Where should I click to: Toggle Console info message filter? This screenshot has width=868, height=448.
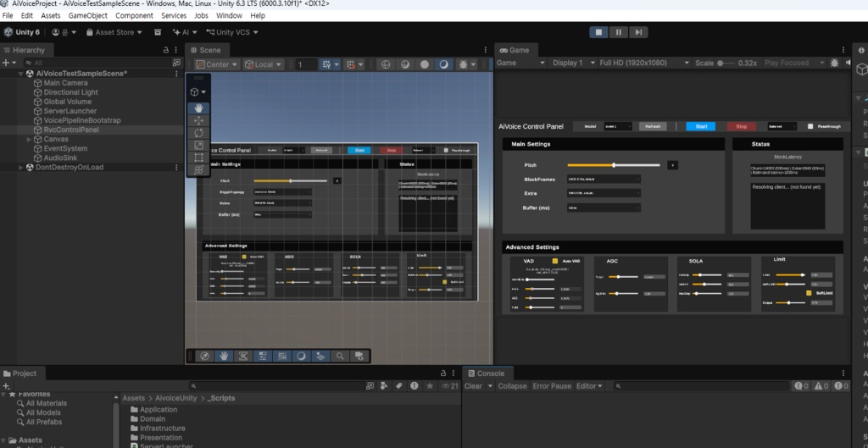pos(801,386)
